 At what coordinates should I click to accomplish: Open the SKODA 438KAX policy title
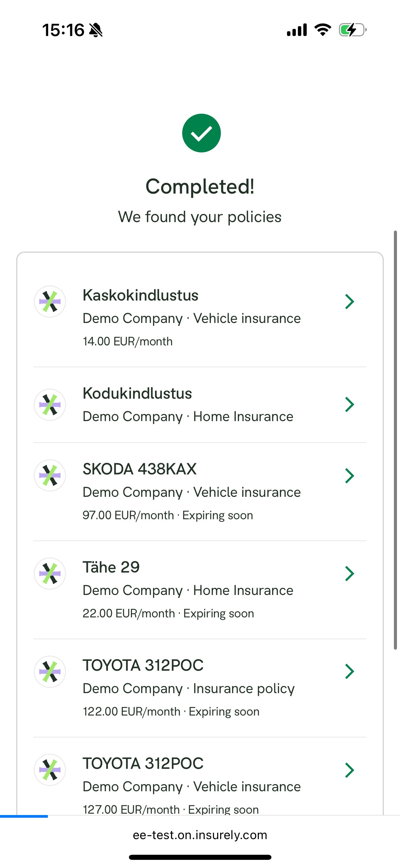coord(139,469)
